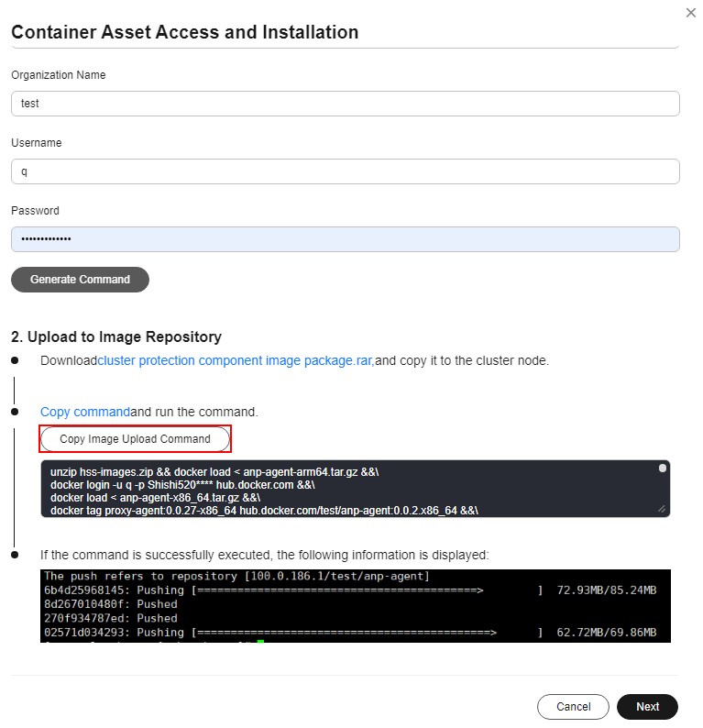Click the Generate Command button
The height and width of the screenshot is (728, 703).
point(80,280)
